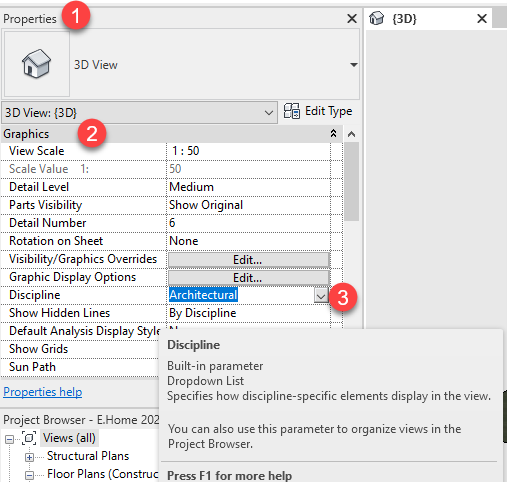Viewport: 507px width, 482px height.
Task: Close the {3D} view tab
Action: pyautogui.click(x=482, y=19)
